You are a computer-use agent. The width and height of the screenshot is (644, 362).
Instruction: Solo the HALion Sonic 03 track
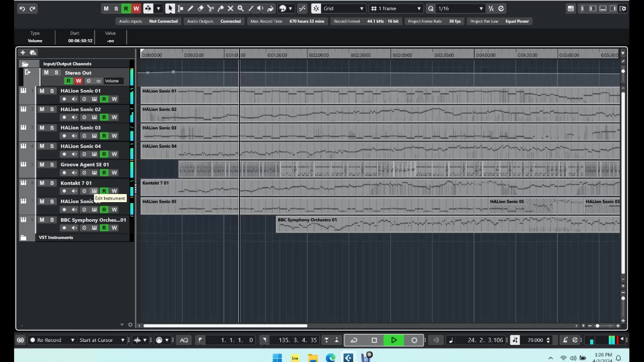[51, 128]
